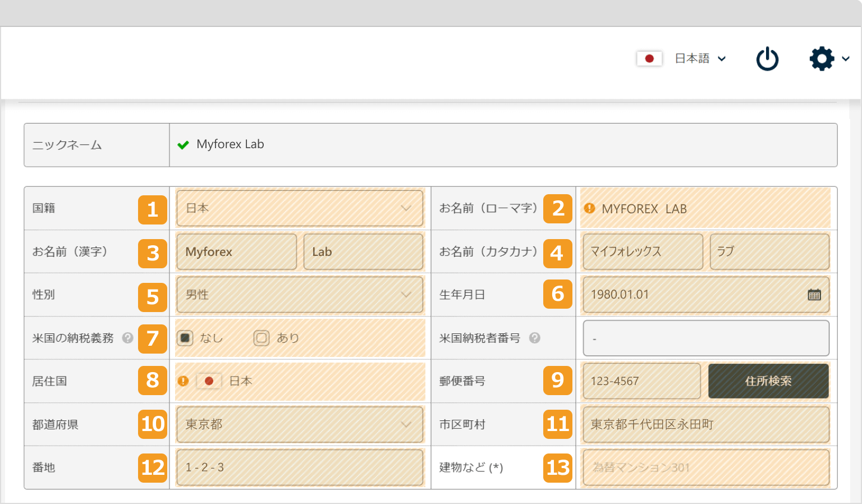Image resolution: width=862 pixels, height=504 pixels.
Task: Click green checkmark beside Myforex Lab nickname
Action: (x=183, y=145)
